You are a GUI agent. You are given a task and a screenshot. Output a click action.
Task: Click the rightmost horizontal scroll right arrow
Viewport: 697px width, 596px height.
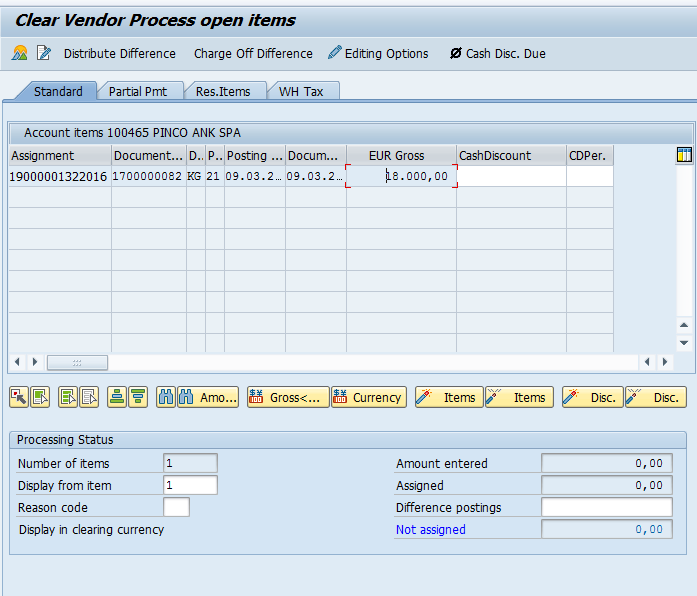point(665,362)
